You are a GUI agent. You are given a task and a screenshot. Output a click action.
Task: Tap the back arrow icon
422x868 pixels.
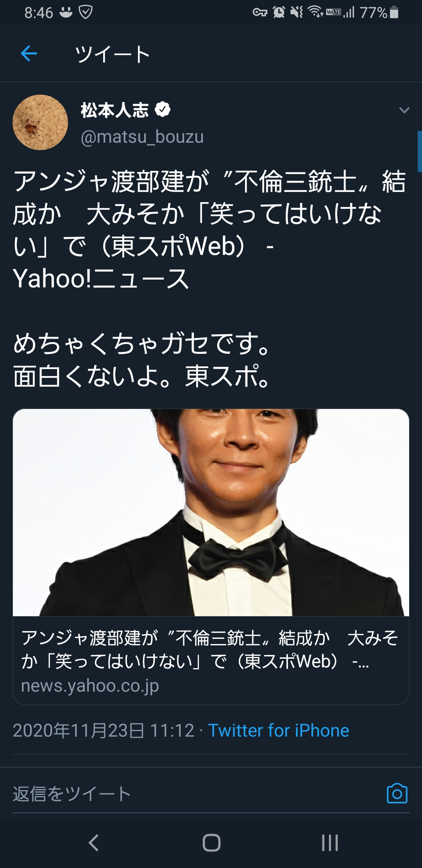pos(29,53)
